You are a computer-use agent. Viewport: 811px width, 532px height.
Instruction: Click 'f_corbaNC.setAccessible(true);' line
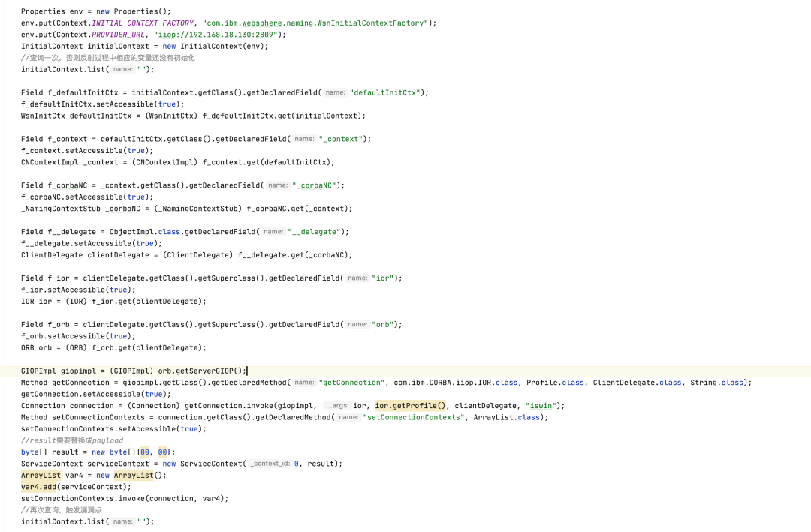(87, 197)
